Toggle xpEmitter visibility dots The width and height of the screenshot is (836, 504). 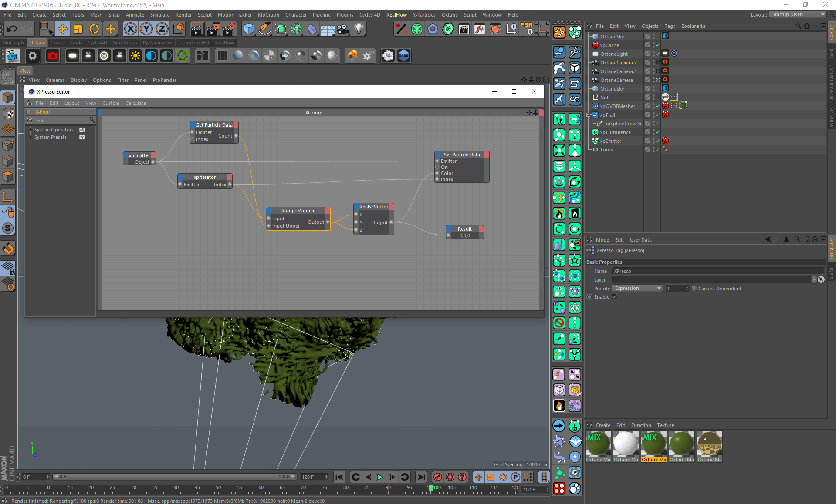pyautogui.click(x=653, y=141)
